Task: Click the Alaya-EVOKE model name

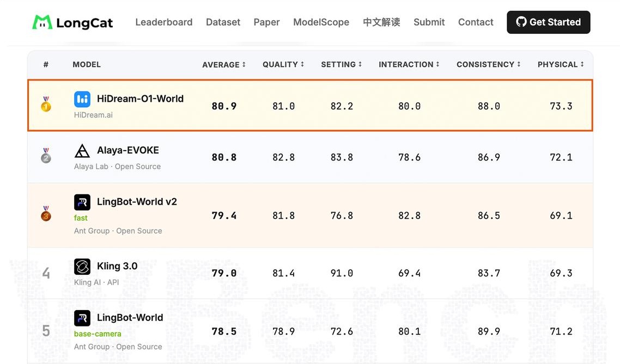Action: (x=128, y=150)
